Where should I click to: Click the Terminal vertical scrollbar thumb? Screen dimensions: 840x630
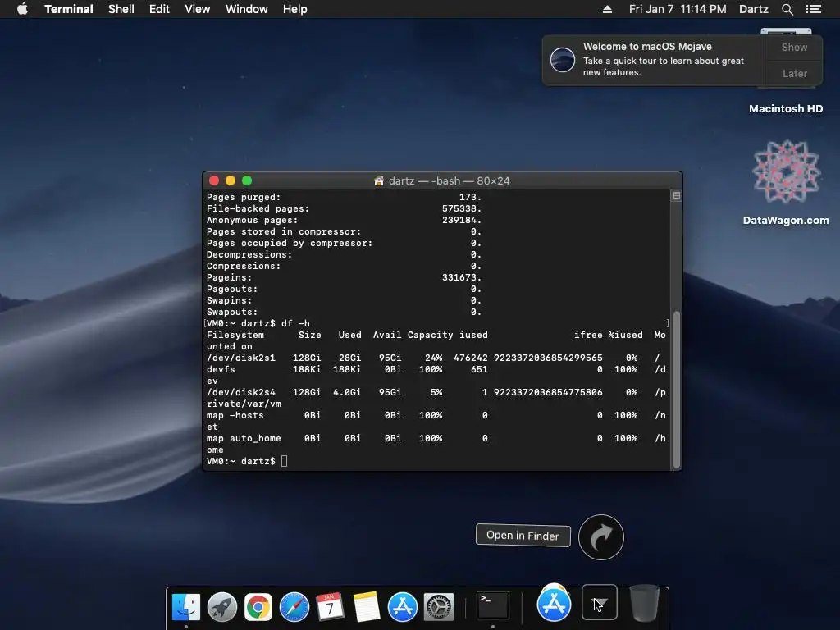tap(677, 390)
